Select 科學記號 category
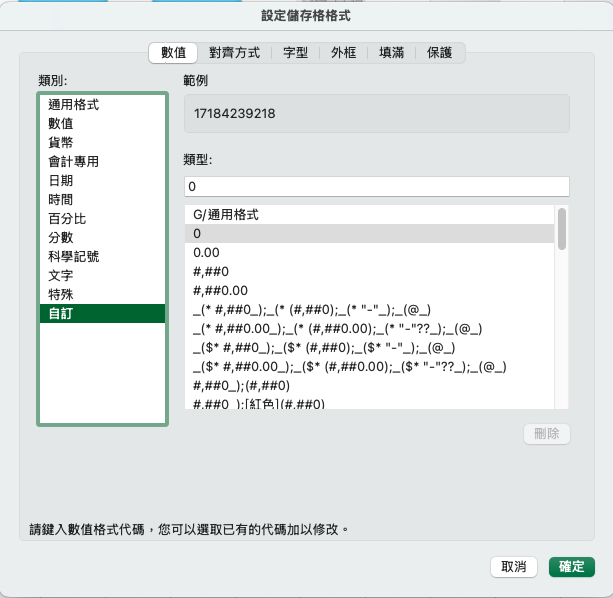 pyautogui.click(x=74, y=256)
